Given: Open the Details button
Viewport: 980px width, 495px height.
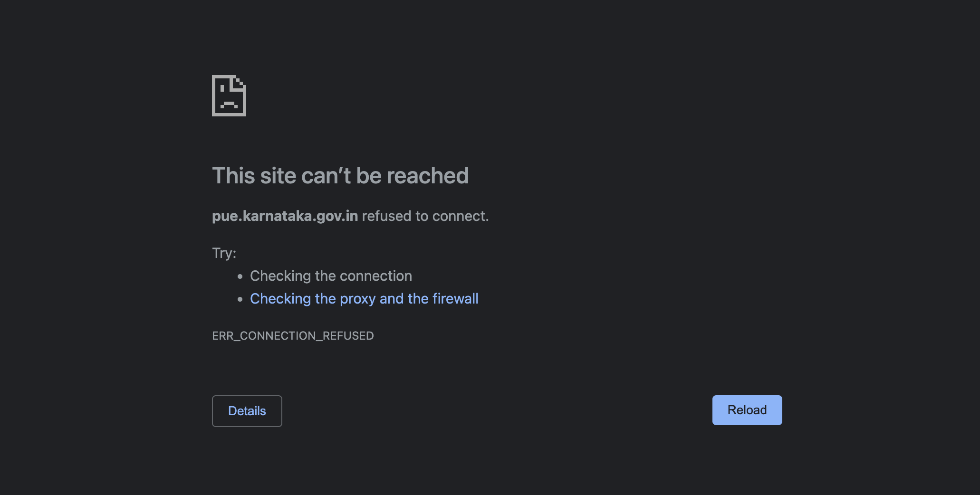Looking at the screenshot, I should click(247, 411).
